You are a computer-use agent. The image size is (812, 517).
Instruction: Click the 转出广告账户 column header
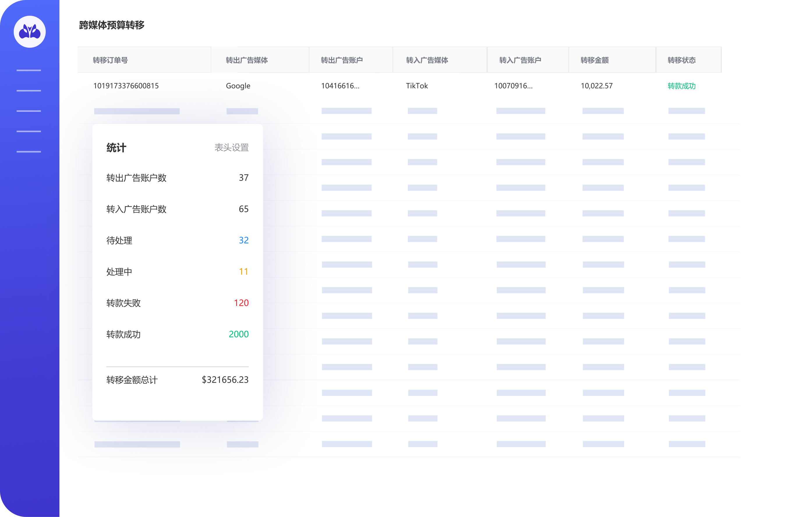point(342,60)
